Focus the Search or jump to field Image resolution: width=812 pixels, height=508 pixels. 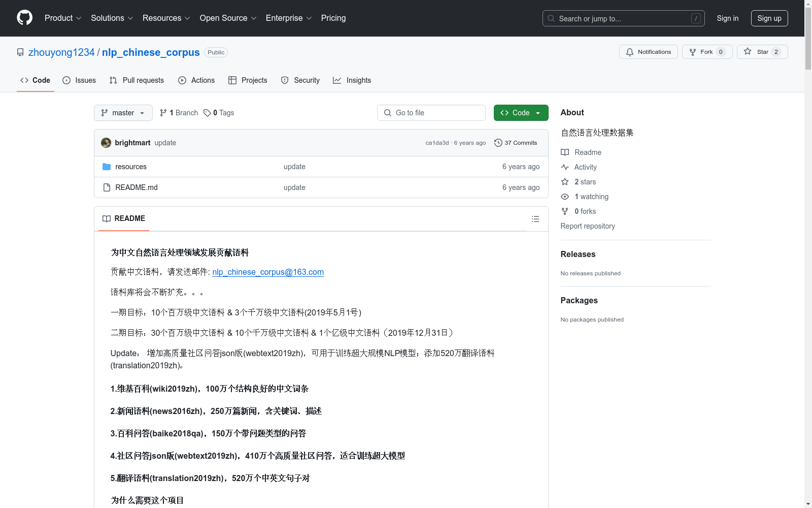click(x=624, y=18)
